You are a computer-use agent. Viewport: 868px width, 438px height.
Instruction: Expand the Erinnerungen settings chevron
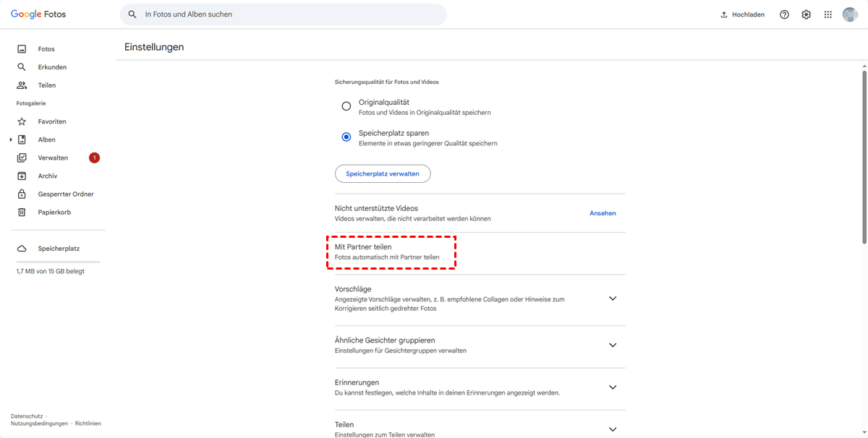613,387
